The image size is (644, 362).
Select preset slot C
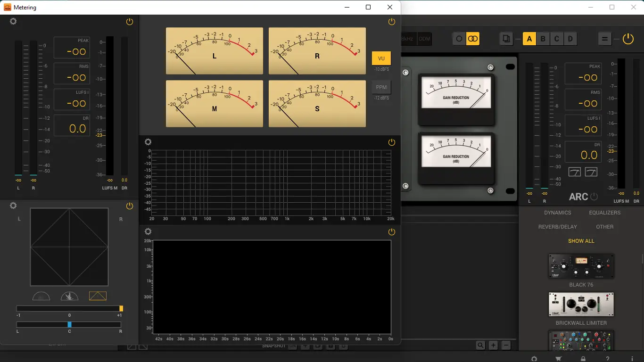(x=557, y=39)
